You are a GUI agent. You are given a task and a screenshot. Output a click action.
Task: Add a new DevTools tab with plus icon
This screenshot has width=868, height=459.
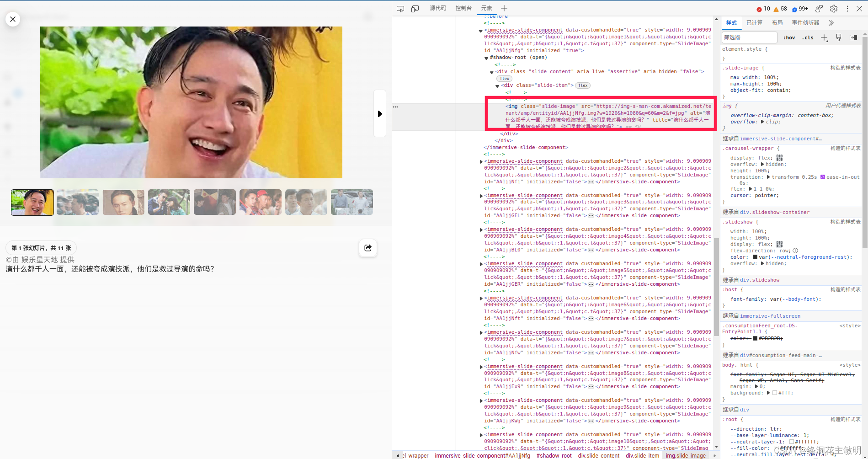click(504, 8)
